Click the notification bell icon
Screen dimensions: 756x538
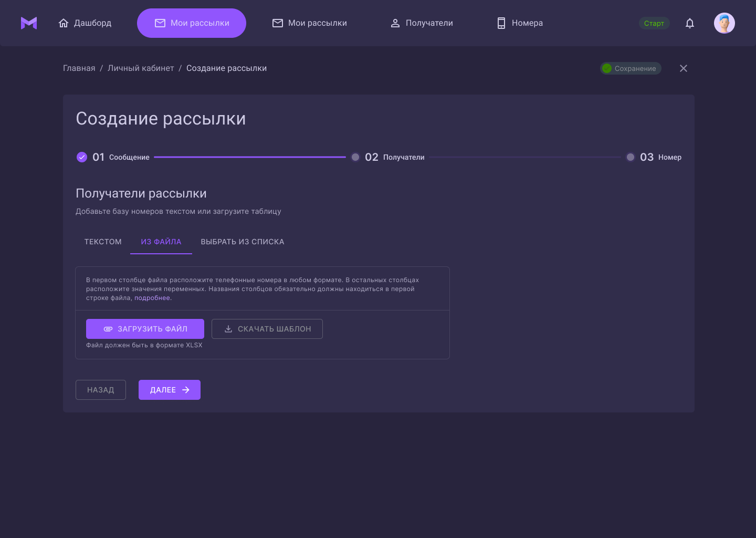point(690,23)
